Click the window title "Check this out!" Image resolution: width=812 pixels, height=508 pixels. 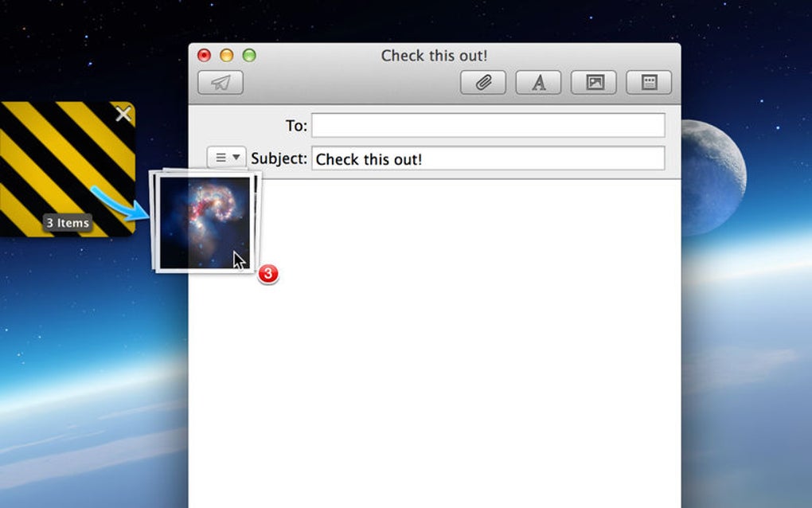coord(435,56)
